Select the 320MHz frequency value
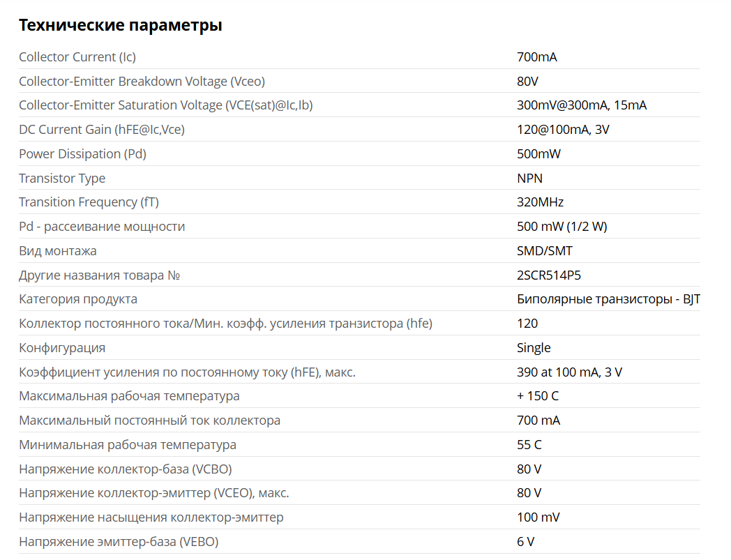Screen dimensions: 731x560 click(540, 202)
